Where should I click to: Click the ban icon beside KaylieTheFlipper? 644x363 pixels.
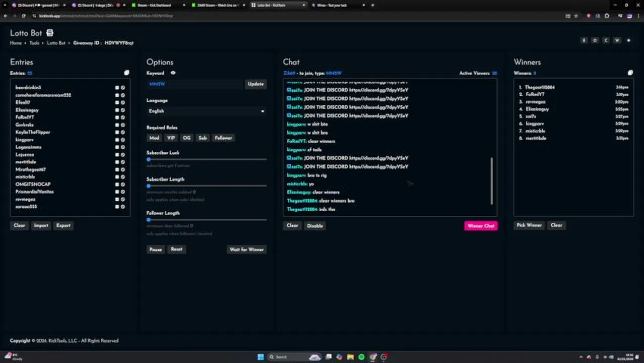pos(122,132)
